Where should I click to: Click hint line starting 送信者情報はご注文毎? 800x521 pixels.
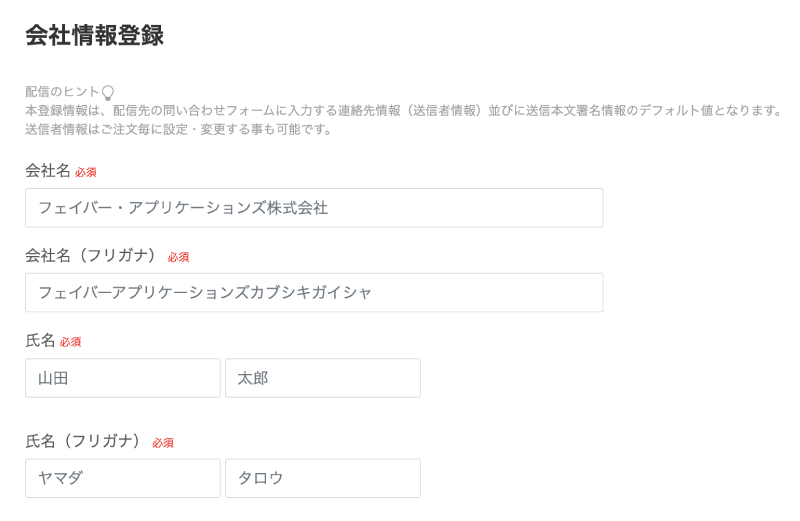179,130
